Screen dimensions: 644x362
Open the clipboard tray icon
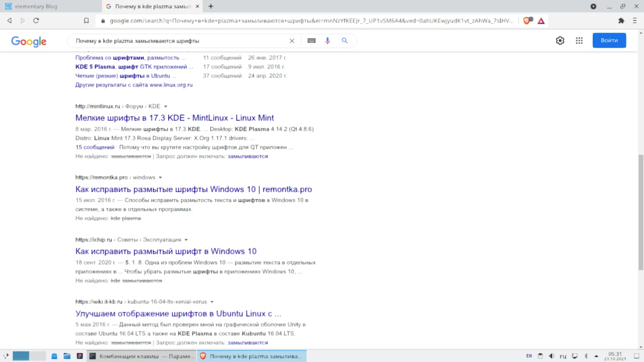coord(540,356)
